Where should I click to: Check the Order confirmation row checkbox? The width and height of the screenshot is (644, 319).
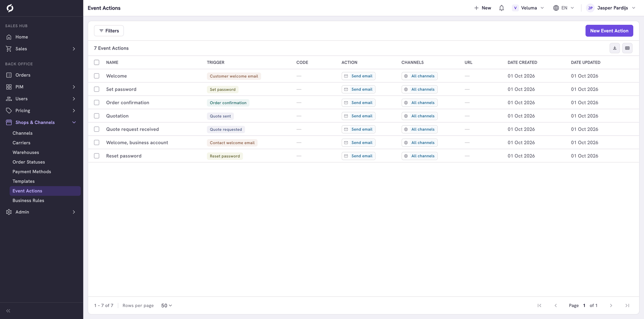(x=97, y=103)
